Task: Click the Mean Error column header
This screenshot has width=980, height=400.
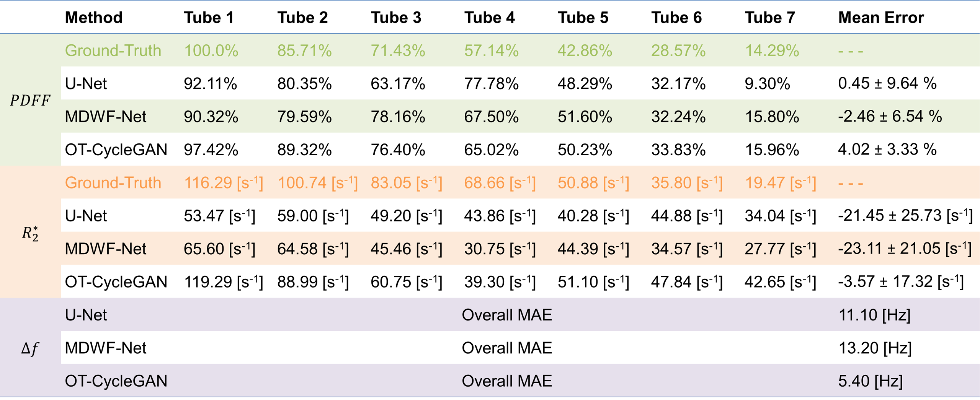Action: pyautogui.click(x=881, y=18)
